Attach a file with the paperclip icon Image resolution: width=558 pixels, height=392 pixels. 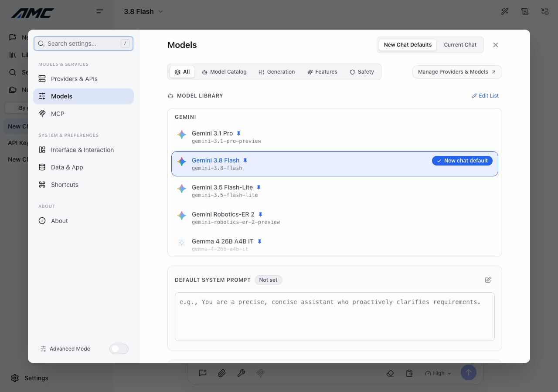[222, 373]
